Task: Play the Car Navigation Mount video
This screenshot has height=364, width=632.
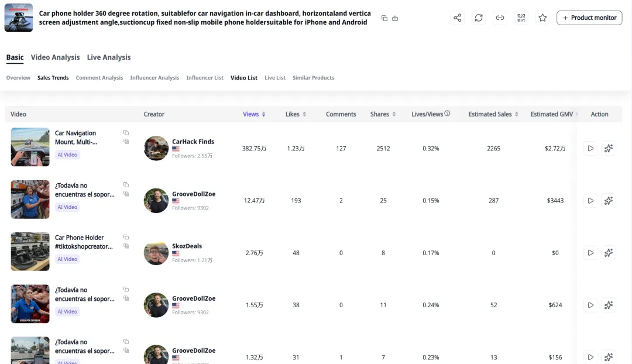Action: point(590,148)
